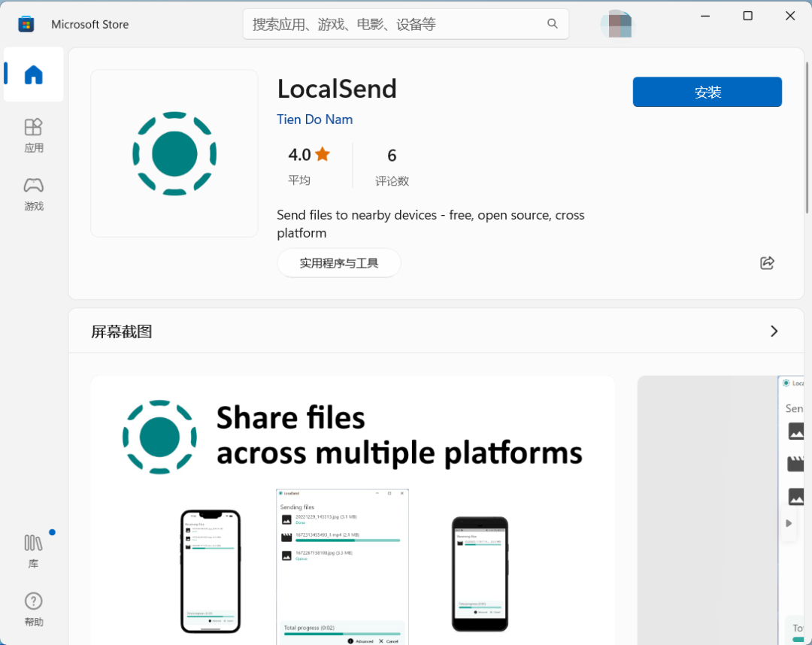Open the 库 (Library) in sidebar
812x645 pixels.
34,550
